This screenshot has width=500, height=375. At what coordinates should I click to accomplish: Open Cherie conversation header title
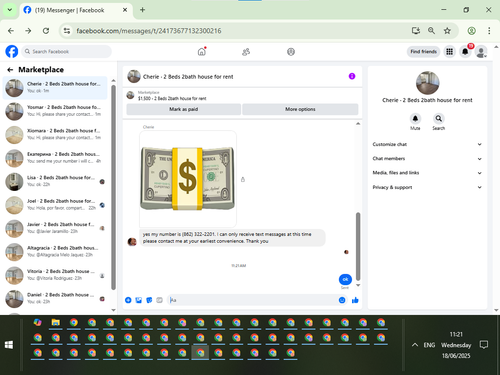coord(188,77)
